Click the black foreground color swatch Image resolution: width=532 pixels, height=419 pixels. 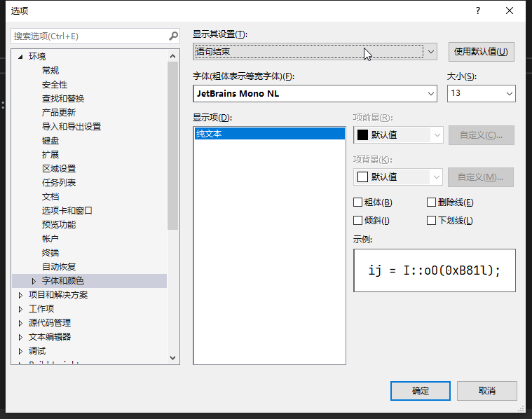pos(363,135)
